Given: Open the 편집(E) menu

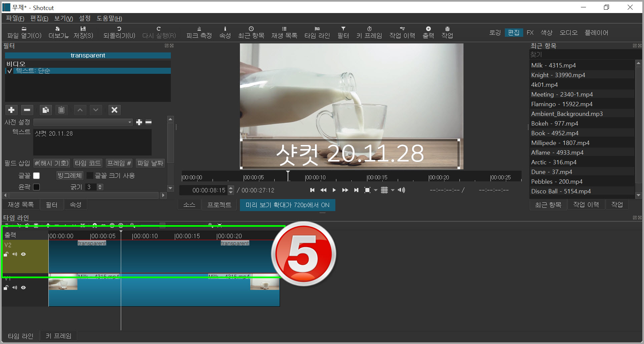Looking at the screenshot, I should 39,18.
